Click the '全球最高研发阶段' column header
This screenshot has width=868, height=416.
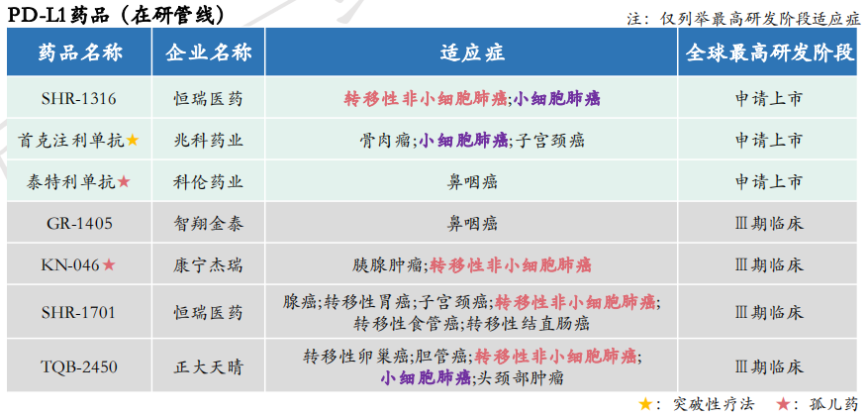pos(768,52)
